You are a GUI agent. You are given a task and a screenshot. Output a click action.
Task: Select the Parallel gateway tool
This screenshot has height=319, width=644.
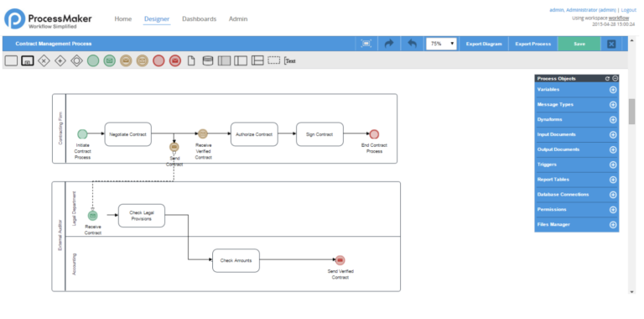[60, 60]
